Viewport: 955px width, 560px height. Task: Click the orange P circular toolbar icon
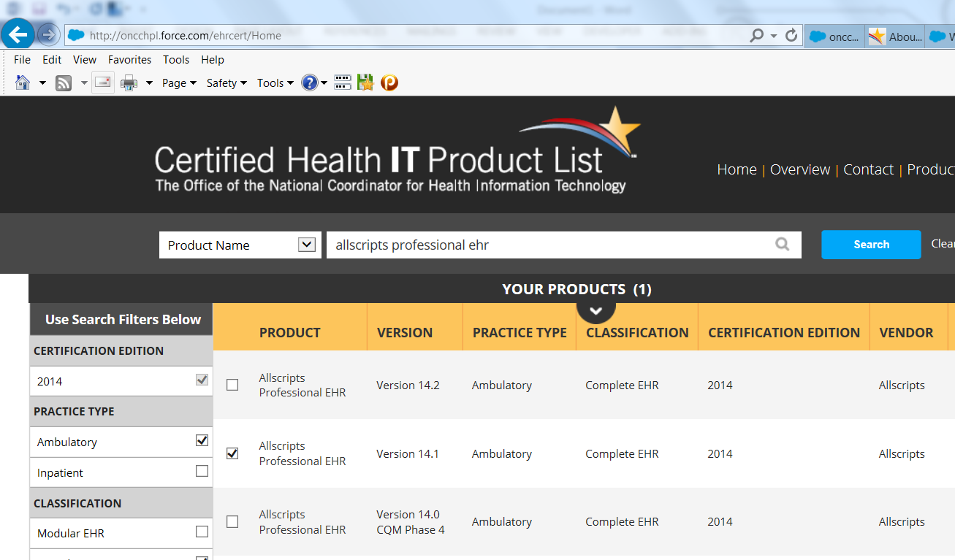tap(389, 83)
